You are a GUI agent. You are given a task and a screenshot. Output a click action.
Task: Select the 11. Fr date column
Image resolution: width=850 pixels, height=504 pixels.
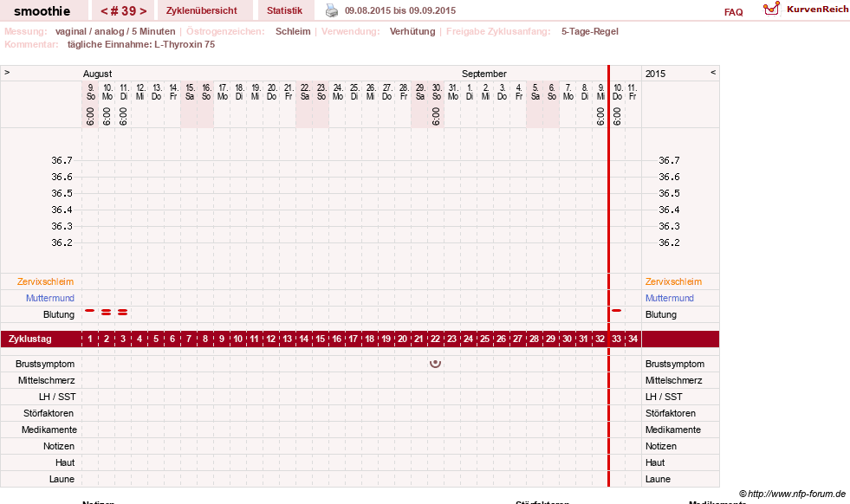click(x=633, y=92)
